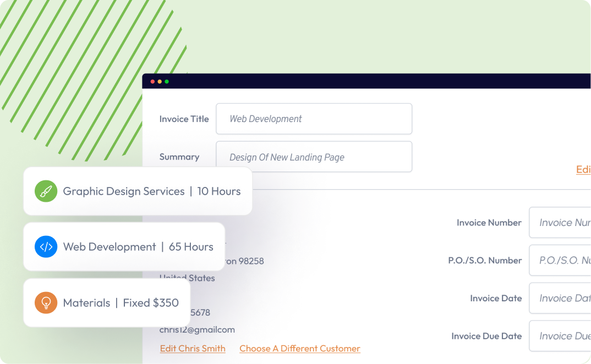
Task: Click the Invoice Date label
Action: (x=496, y=298)
